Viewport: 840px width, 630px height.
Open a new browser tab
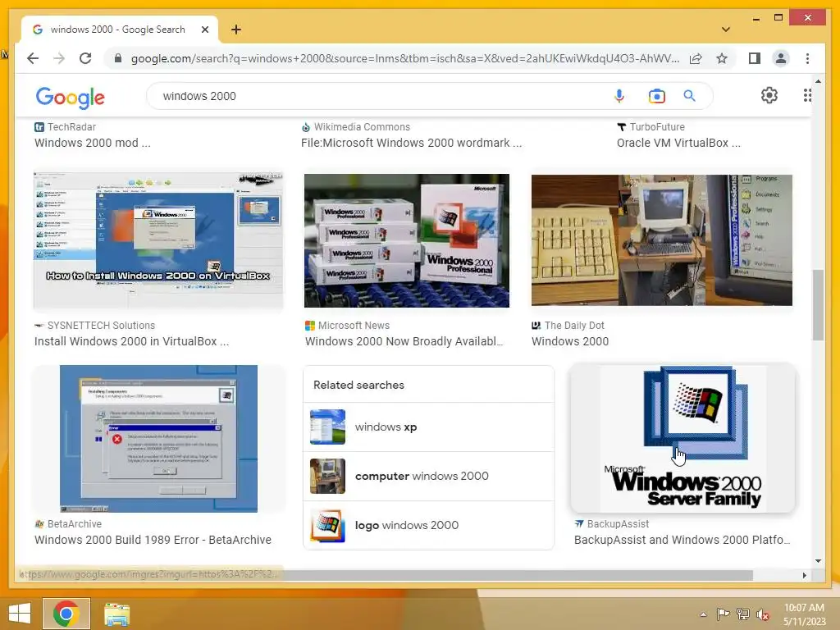[235, 30]
